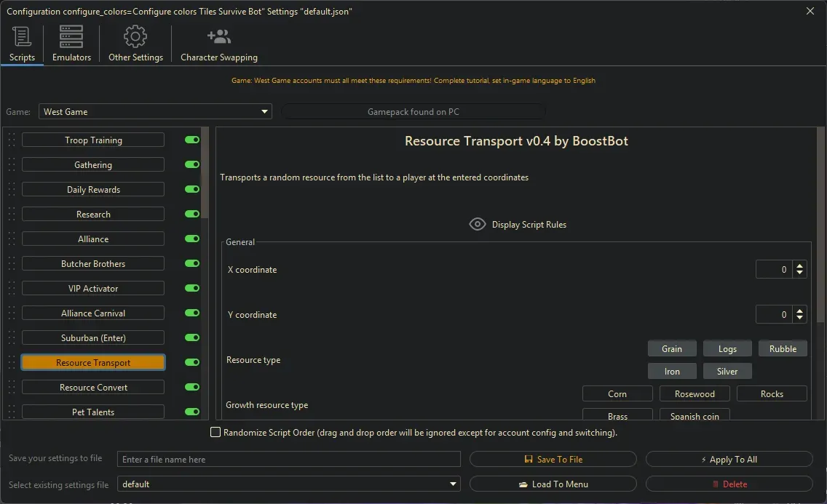827x504 pixels.
Task: Open the existing settings file dropdown
Action: click(x=454, y=484)
